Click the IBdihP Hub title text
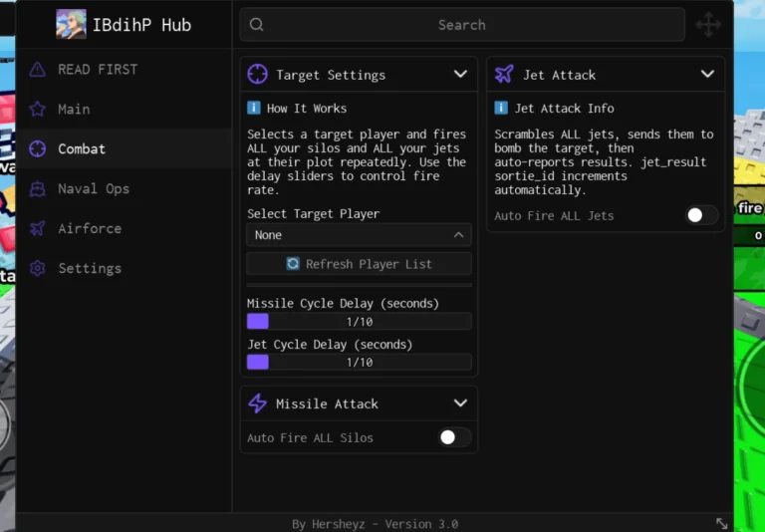 pos(142,25)
